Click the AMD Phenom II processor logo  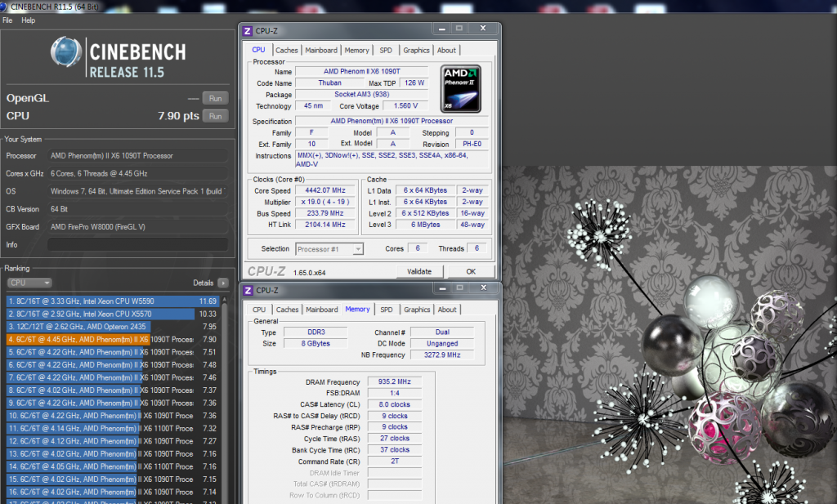click(460, 88)
